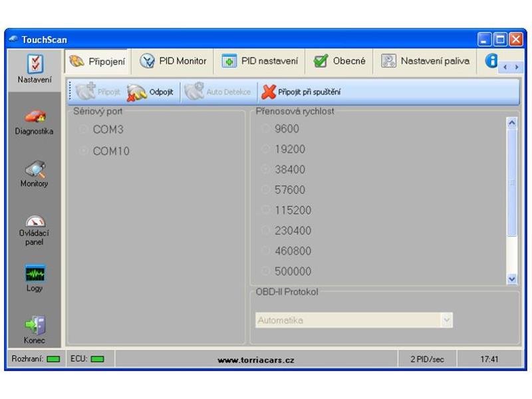Select baud rate 38400
The height and width of the screenshot is (399, 532).
click(283, 170)
